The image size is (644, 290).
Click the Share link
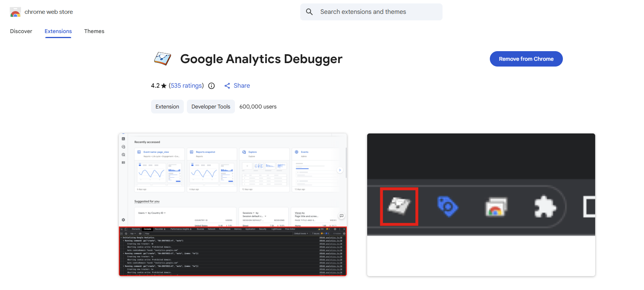click(x=242, y=85)
